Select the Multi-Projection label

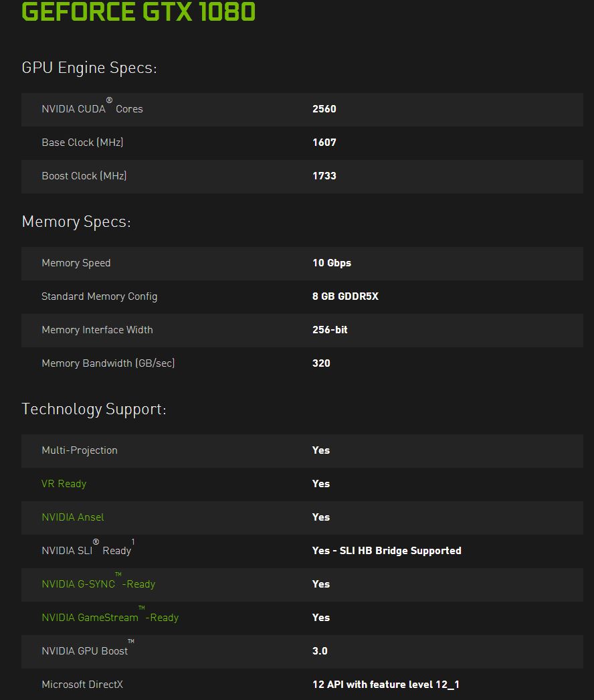coord(80,450)
